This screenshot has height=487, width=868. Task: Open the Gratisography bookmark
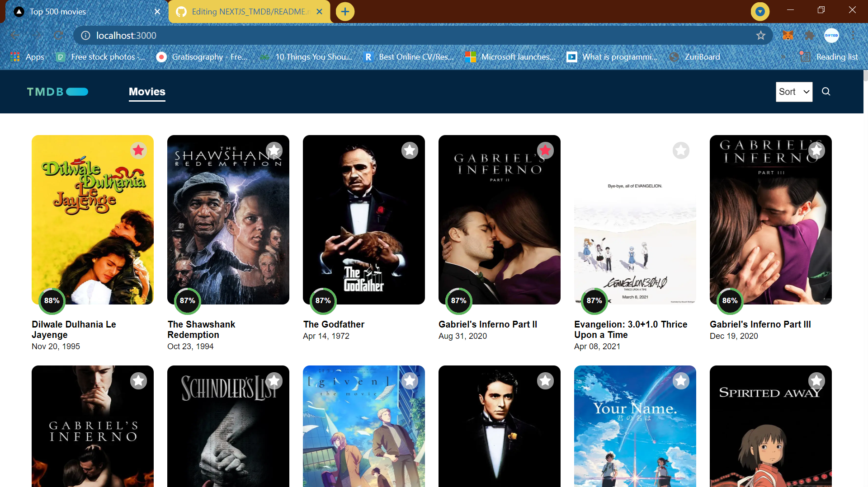click(202, 57)
